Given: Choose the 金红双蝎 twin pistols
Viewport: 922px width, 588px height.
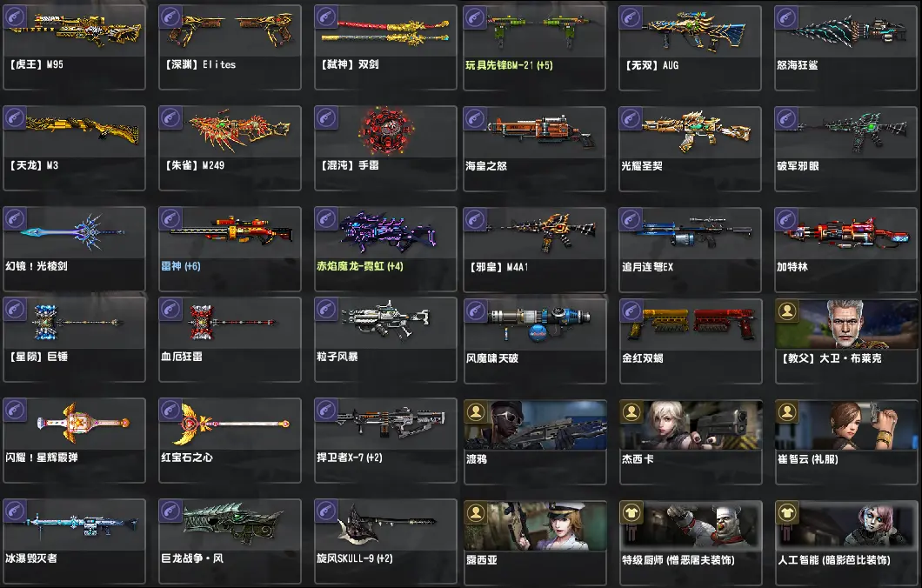Looking at the screenshot, I should tap(691, 340).
